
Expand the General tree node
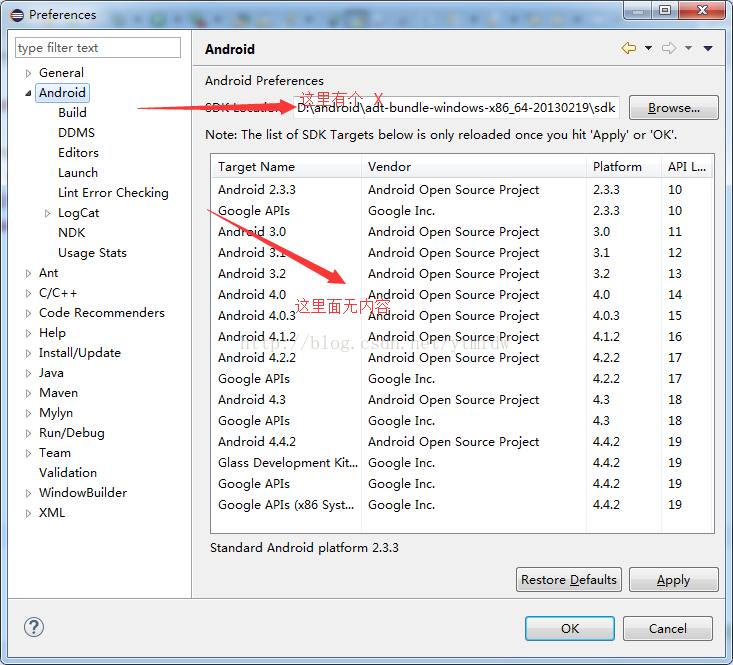pos(29,73)
